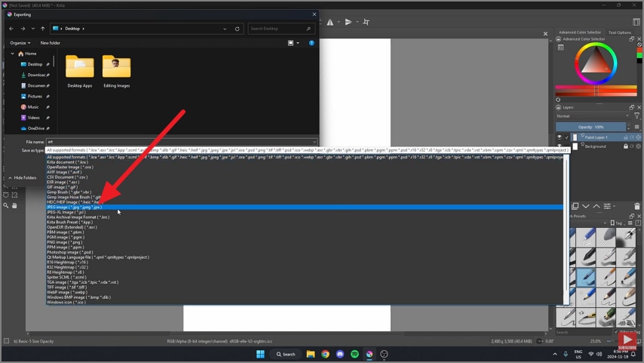Click the green color history swatch

coord(639,55)
